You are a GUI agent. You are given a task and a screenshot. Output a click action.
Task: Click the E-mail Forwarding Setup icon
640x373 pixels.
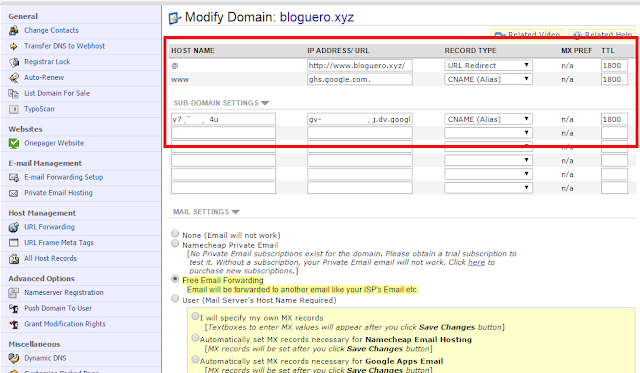(x=14, y=178)
